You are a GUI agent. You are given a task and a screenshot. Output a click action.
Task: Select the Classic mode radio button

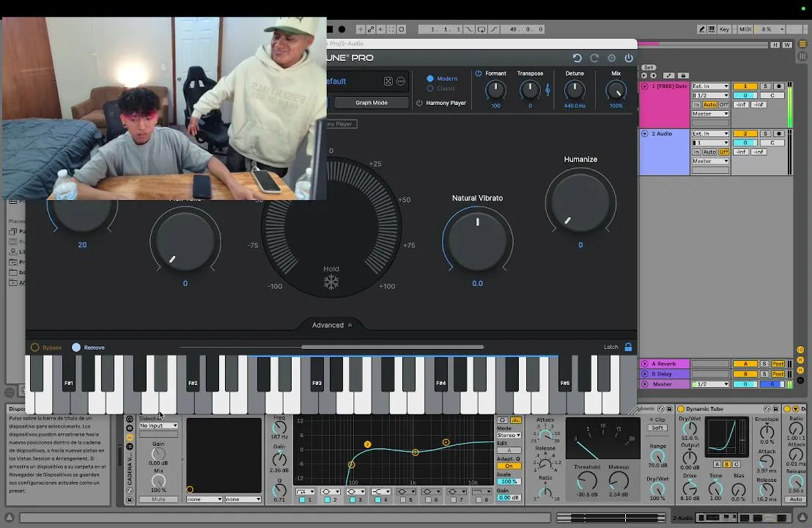430,89
